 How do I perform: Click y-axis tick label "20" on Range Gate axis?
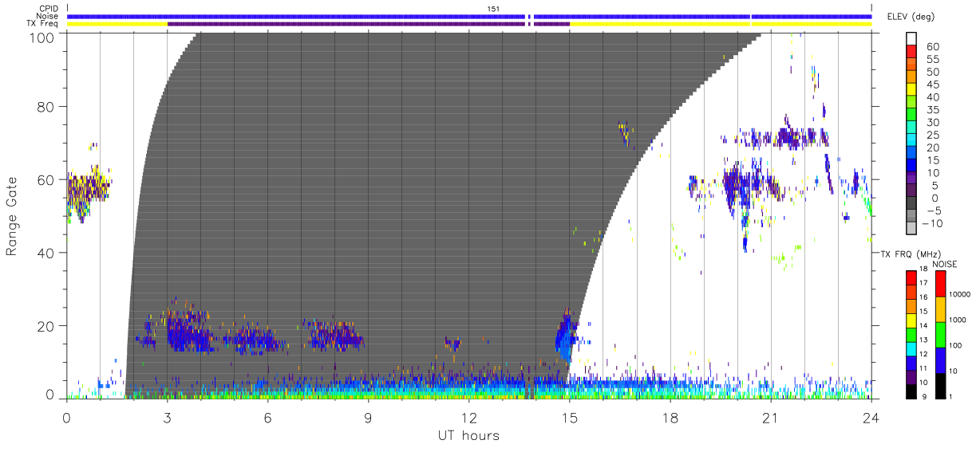(46, 326)
